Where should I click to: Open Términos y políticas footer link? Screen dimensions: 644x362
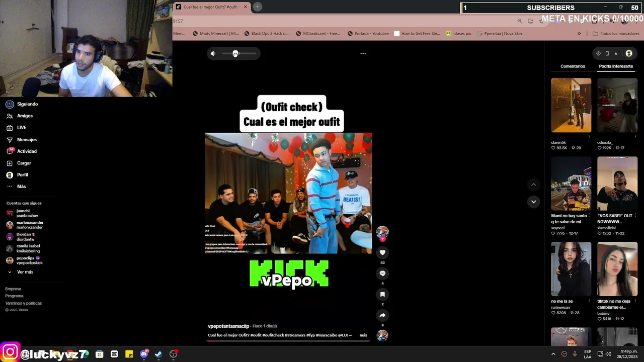[x=23, y=303]
